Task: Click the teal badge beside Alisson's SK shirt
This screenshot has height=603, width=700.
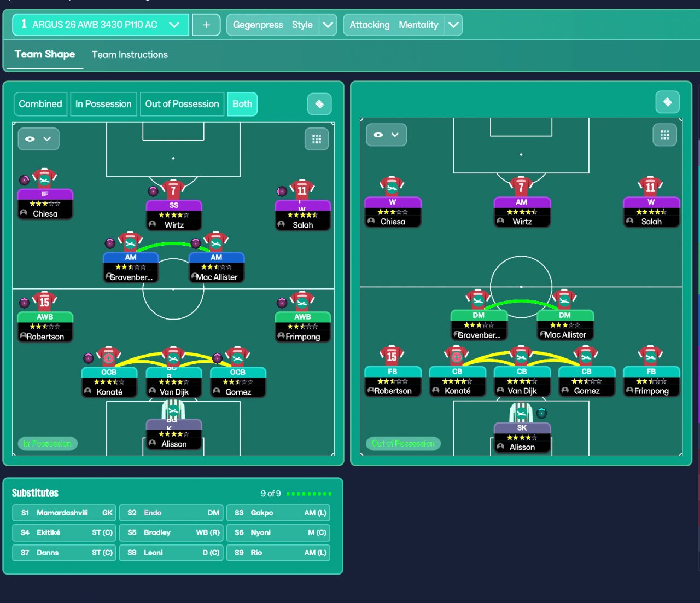Action: 541,413
